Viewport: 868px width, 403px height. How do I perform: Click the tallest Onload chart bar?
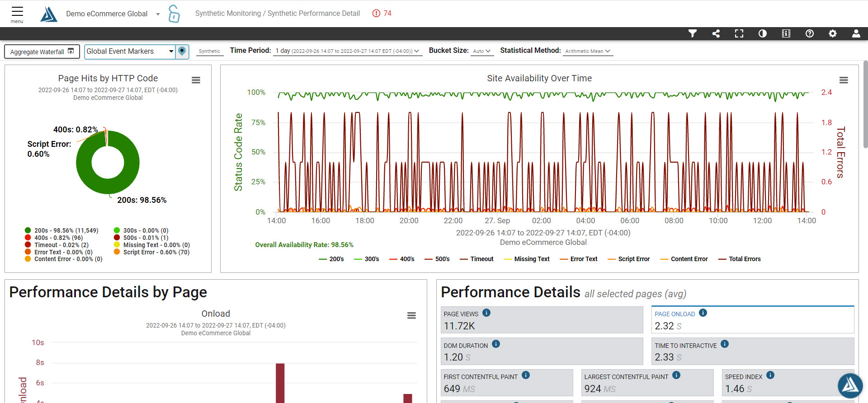pyautogui.click(x=280, y=383)
